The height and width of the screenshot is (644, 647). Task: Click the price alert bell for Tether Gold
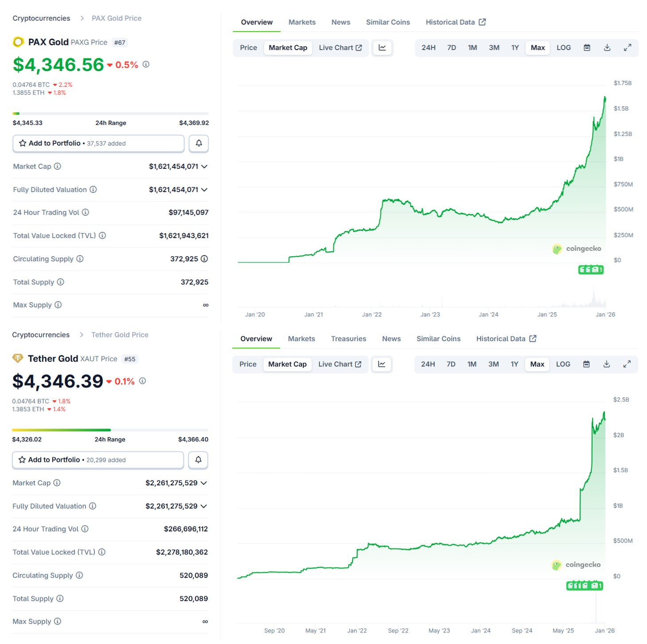[198, 460]
